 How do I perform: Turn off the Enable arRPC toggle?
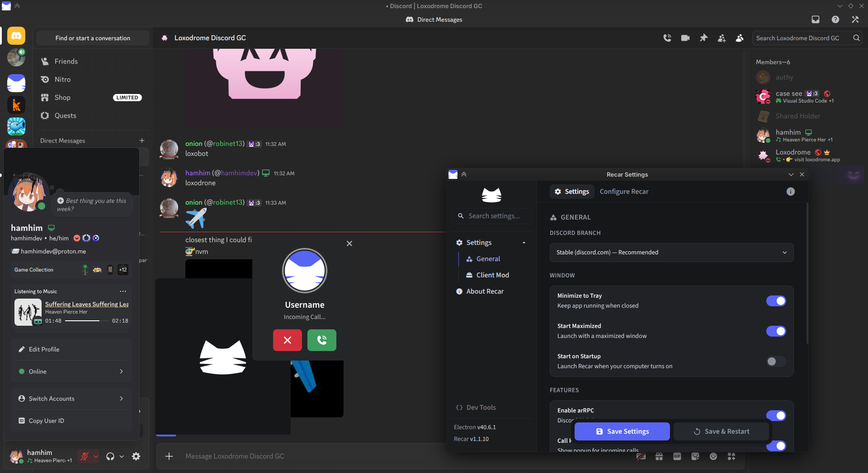pos(776,416)
